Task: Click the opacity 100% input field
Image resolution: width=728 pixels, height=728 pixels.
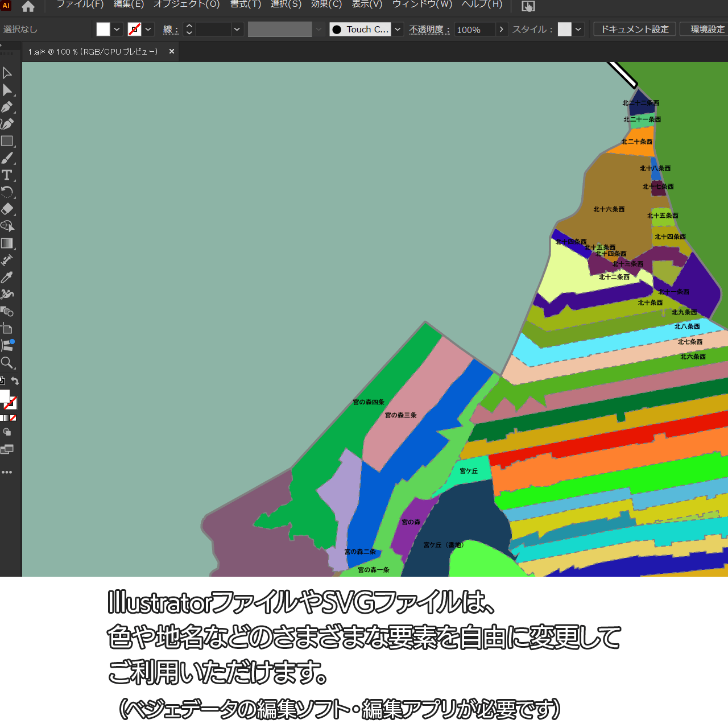Action: (x=474, y=30)
